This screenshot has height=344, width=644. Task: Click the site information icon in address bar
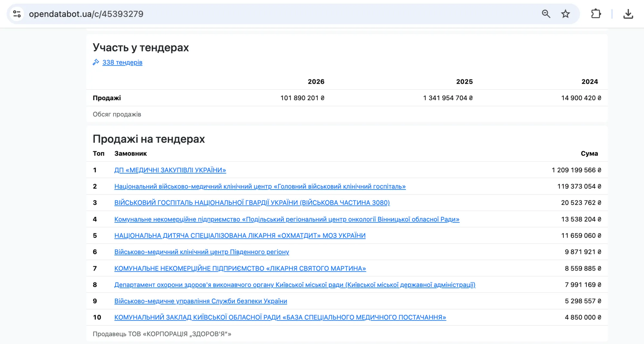[x=17, y=14]
